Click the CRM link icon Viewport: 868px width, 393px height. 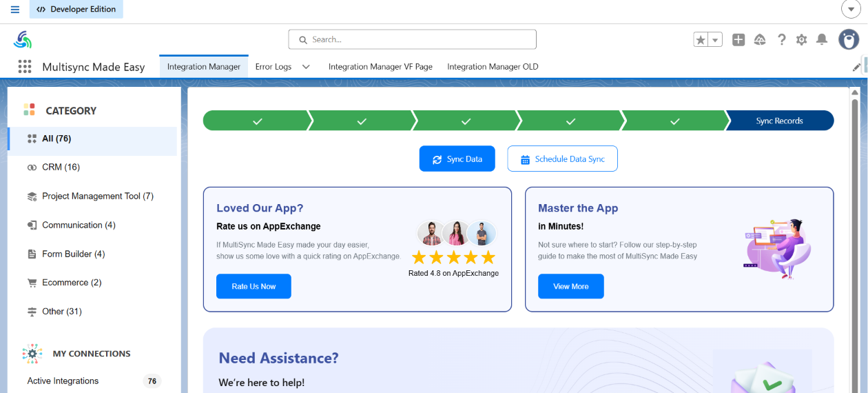tap(32, 168)
